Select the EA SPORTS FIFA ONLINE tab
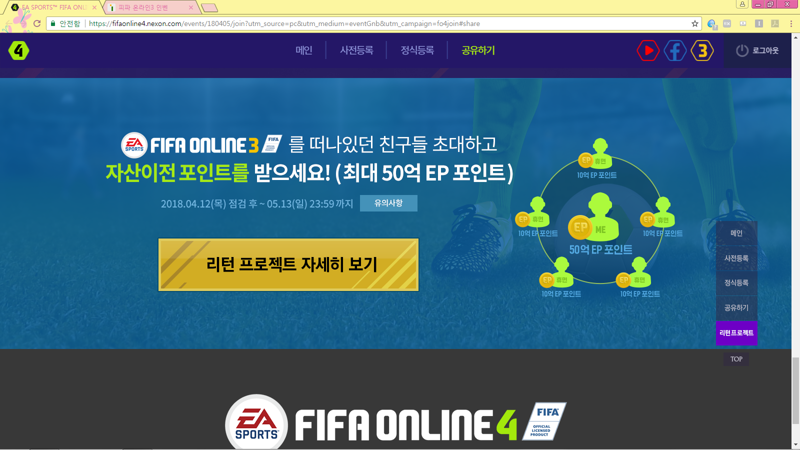 point(52,8)
